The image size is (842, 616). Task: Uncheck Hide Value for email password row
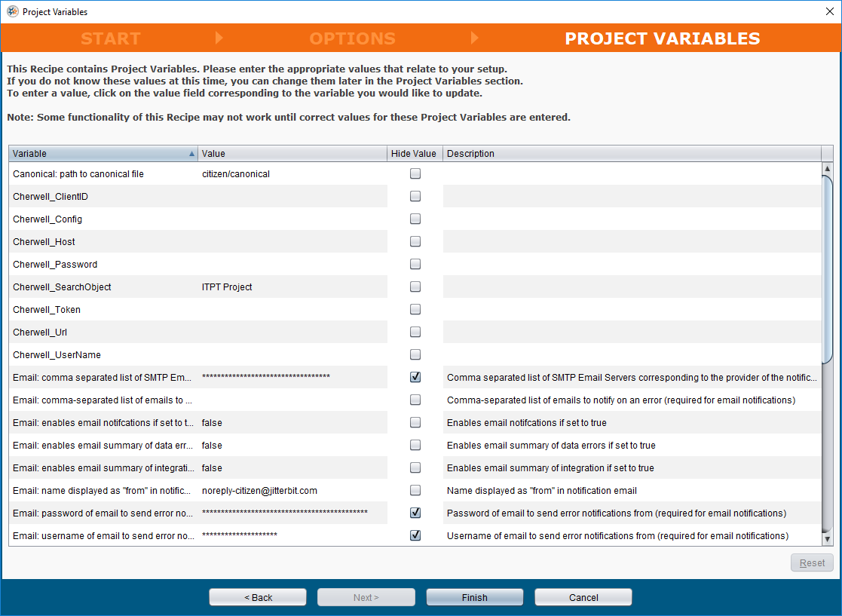pyautogui.click(x=415, y=513)
